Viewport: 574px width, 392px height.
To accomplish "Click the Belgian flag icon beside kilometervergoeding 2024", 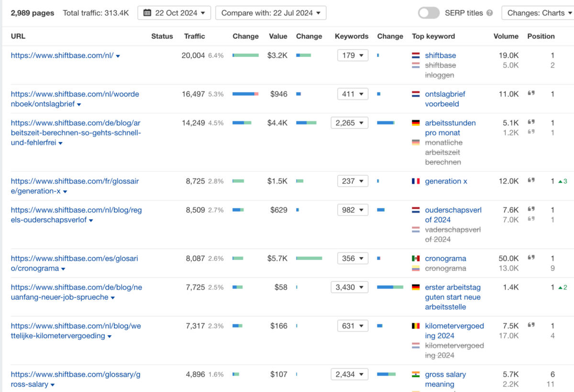I will (x=416, y=326).
